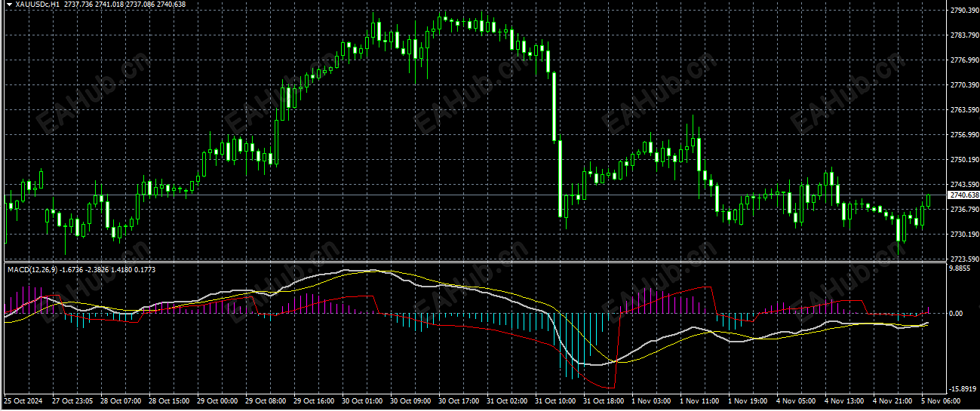Click time axis label 5 Nov 06:00
980x411 pixels.
coord(942,400)
